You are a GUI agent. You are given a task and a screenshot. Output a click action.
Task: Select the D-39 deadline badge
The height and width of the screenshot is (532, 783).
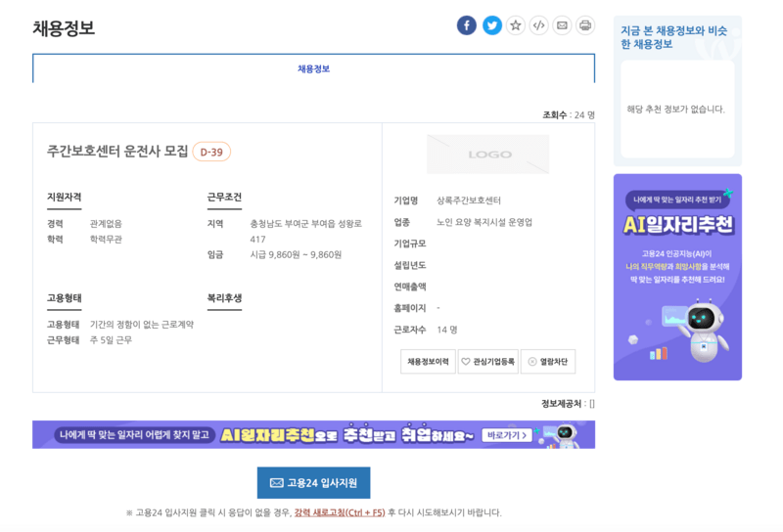(211, 152)
